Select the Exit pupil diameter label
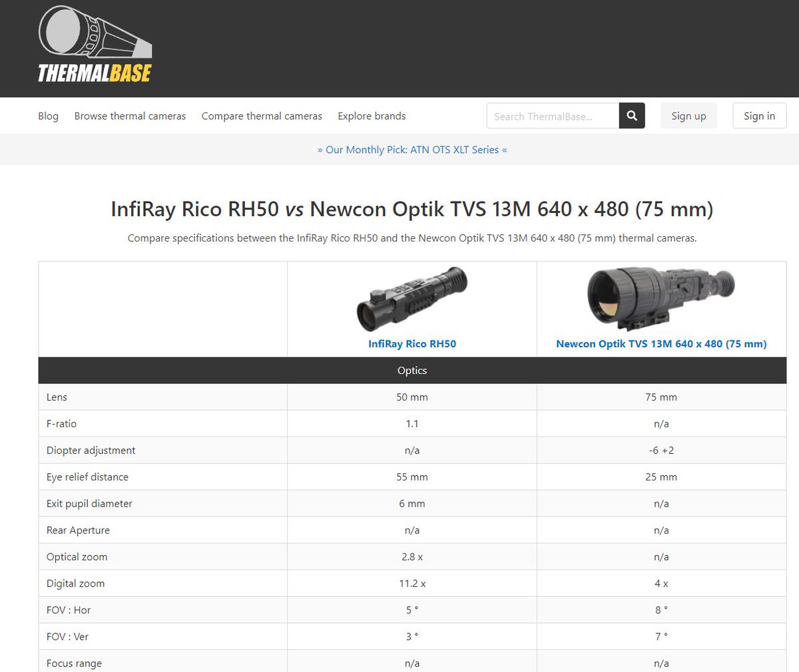 click(x=89, y=504)
